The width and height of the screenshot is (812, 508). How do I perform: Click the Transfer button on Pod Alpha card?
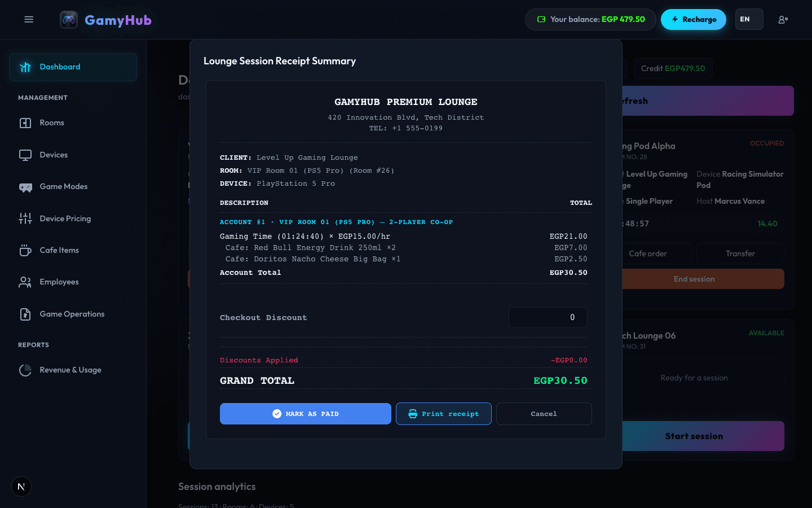tap(740, 253)
